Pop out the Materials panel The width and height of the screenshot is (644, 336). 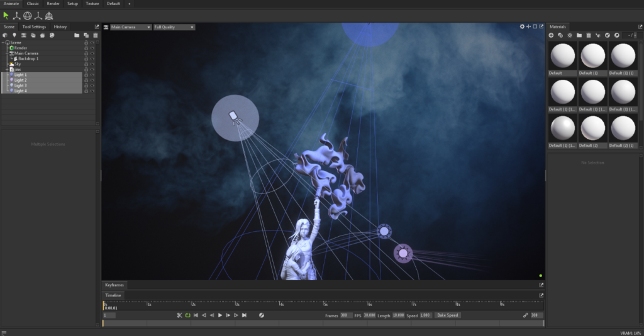point(640,26)
